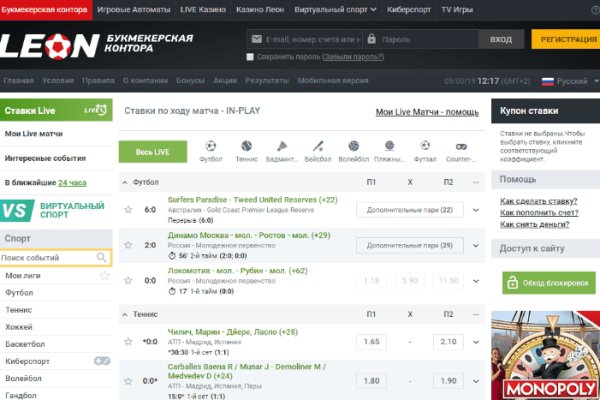Select odds 1.65 for Чилич match
This screenshot has height=400, width=600.
[371, 342]
